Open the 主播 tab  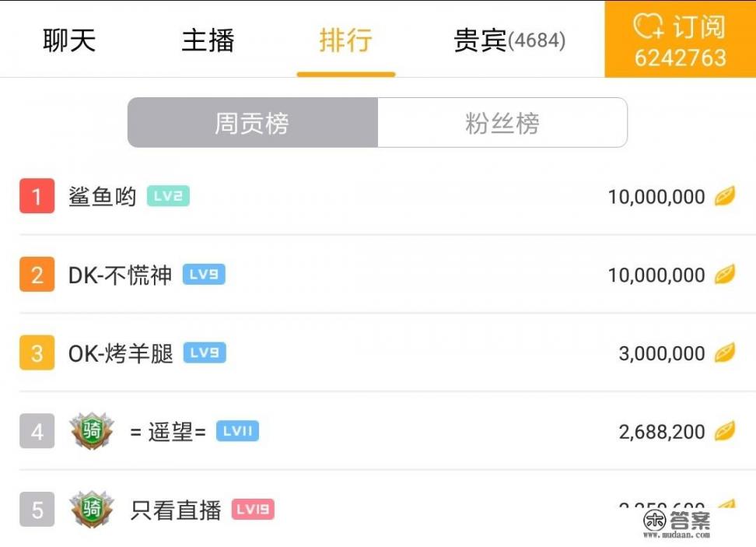(x=208, y=40)
